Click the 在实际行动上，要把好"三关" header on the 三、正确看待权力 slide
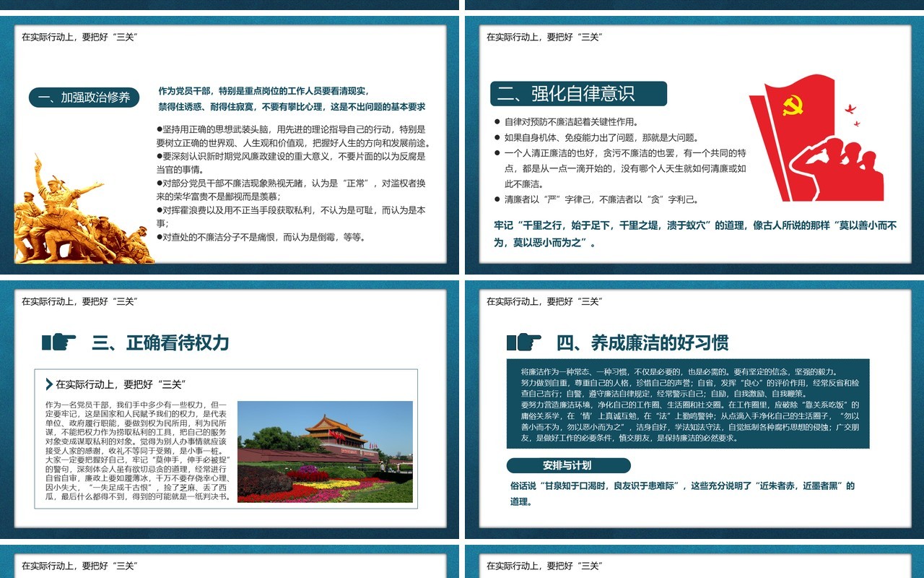Viewport: 924px width, 578px height. pos(79,301)
